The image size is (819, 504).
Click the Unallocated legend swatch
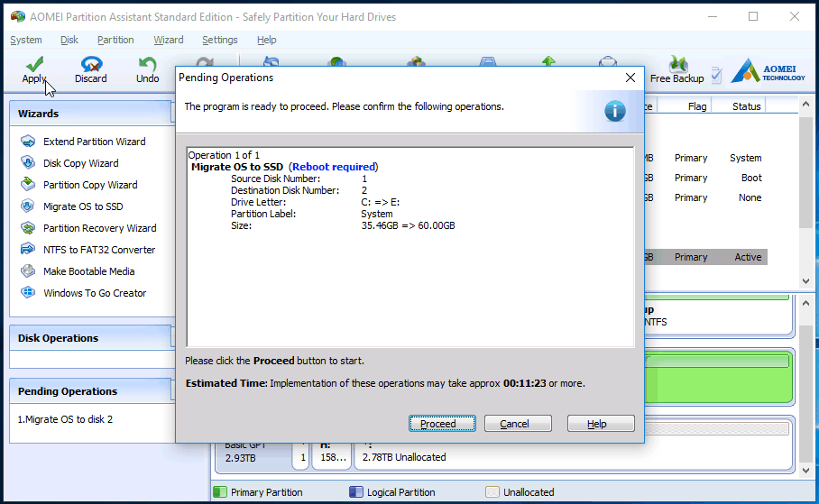pyautogui.click(x=492, y=492)
